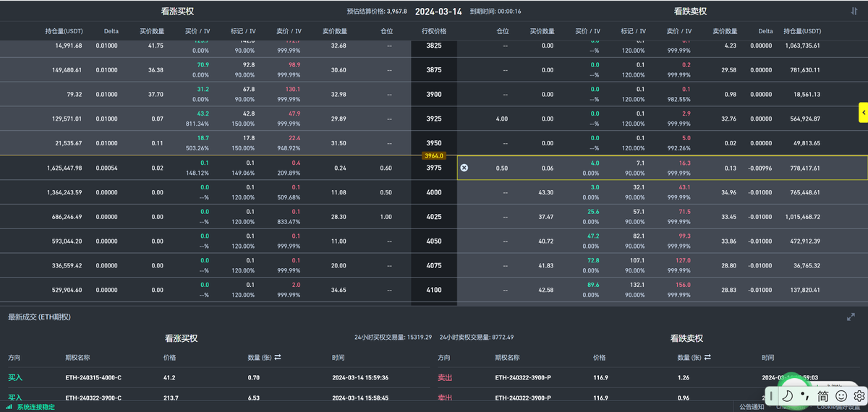Click the 行权价格 column header

tap(434, 31)
